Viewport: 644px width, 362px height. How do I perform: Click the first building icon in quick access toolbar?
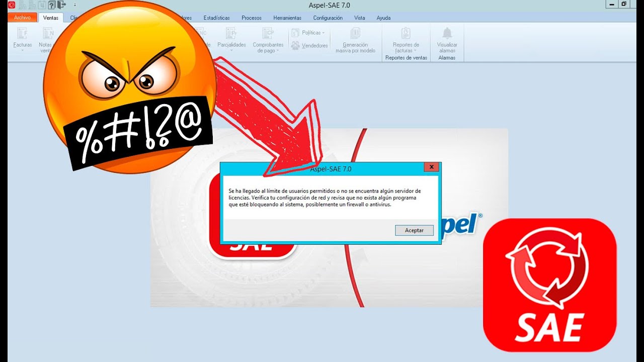point(22,5)
